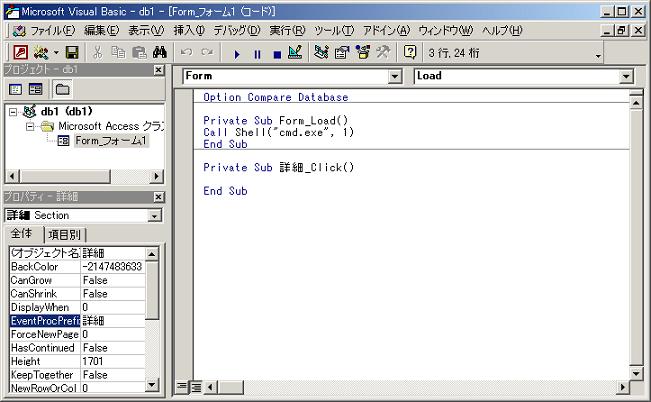The height and width of the screenshot is (402, 651).
Task: Open toolbar options arrow at toolbar end
Action: pyautogui.click(x=598, y=56)
